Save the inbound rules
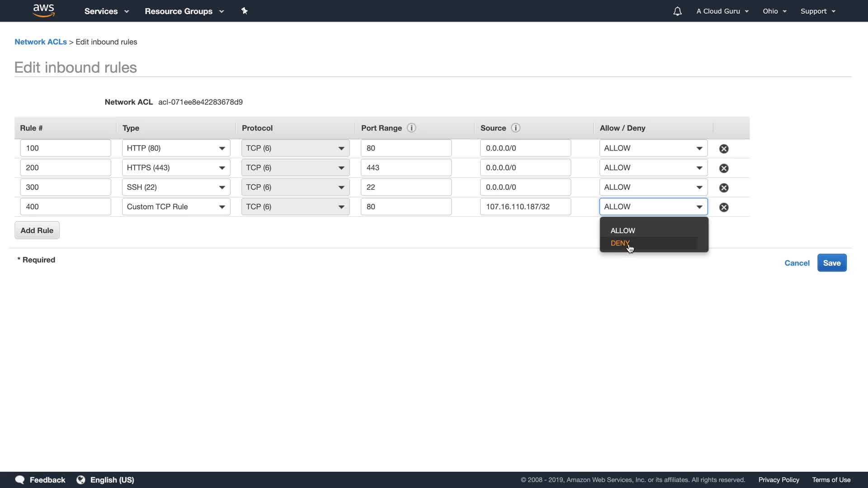Screen dimensions: 868x488 pyautogui.click(x=831, y=263)
